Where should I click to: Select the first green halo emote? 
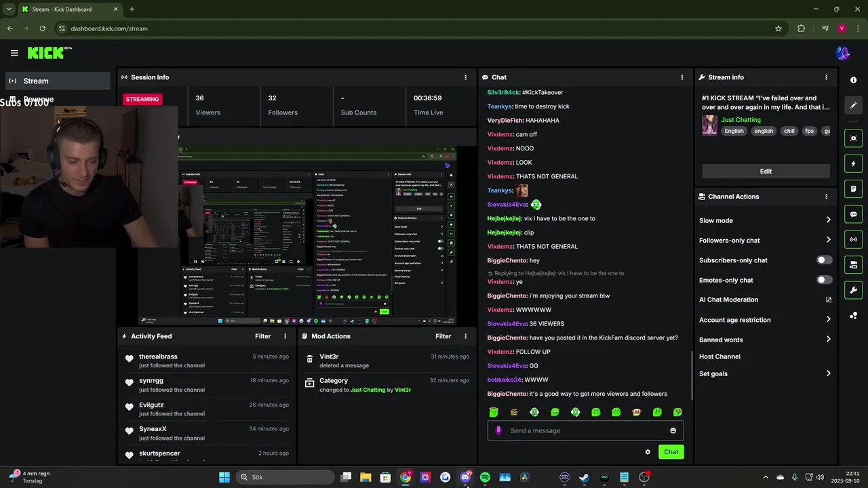coord(494,412)
